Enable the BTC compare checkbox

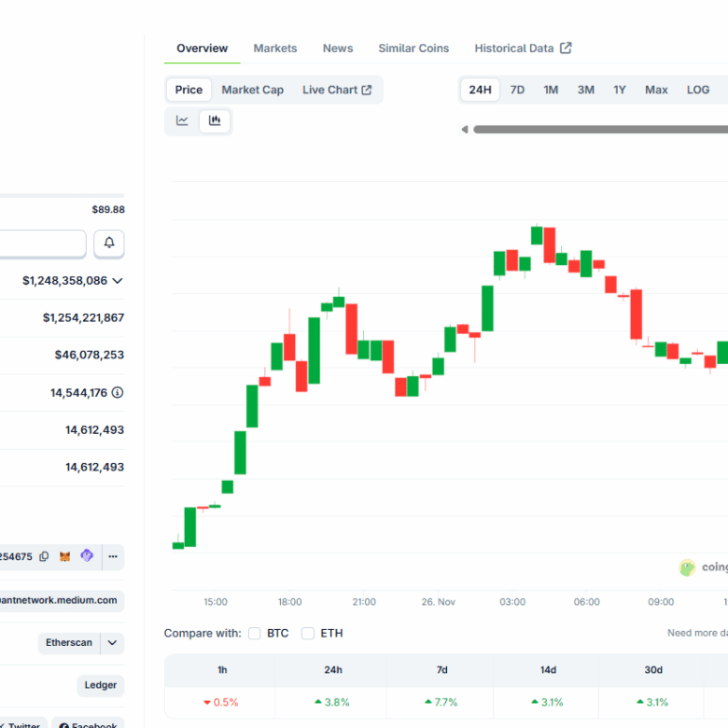tap(254, 633)
